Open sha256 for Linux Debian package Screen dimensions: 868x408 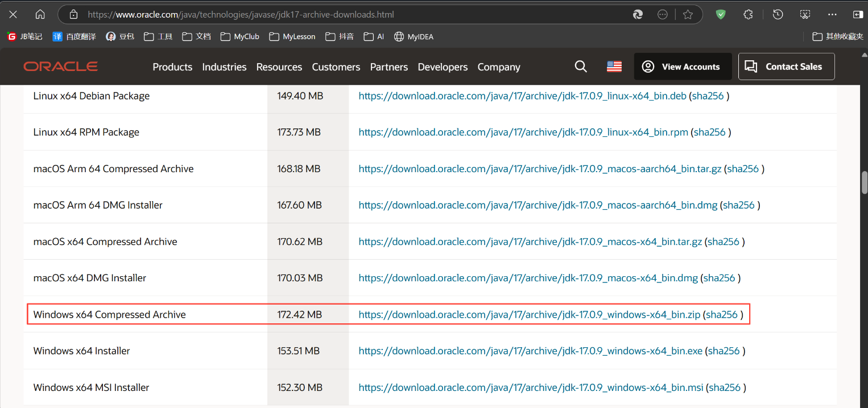tap(708, 96)
